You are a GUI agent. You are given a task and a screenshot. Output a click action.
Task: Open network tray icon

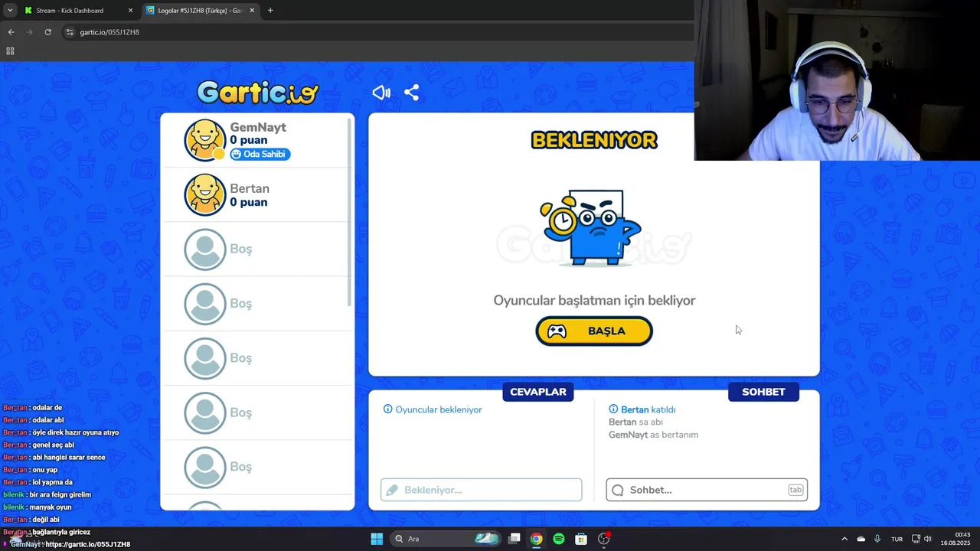(915, 539)
